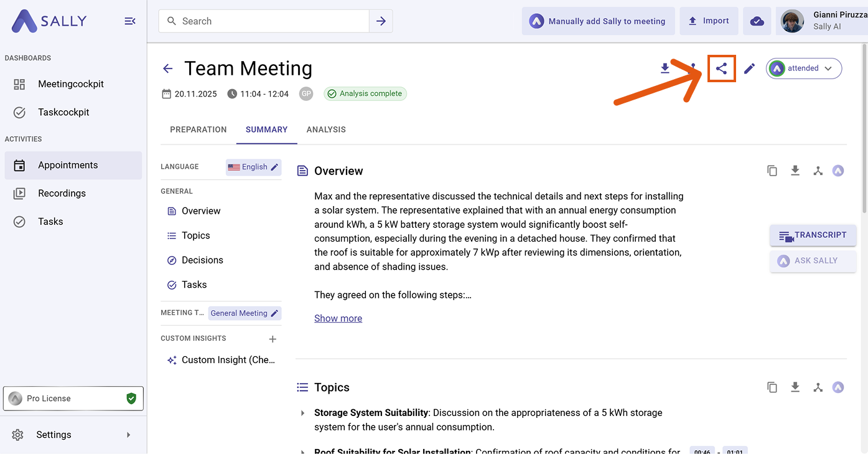The width and height of the screenshot is (868, 454).
Task: Expand the Settings submenu arrow
Action: point(129,435)
